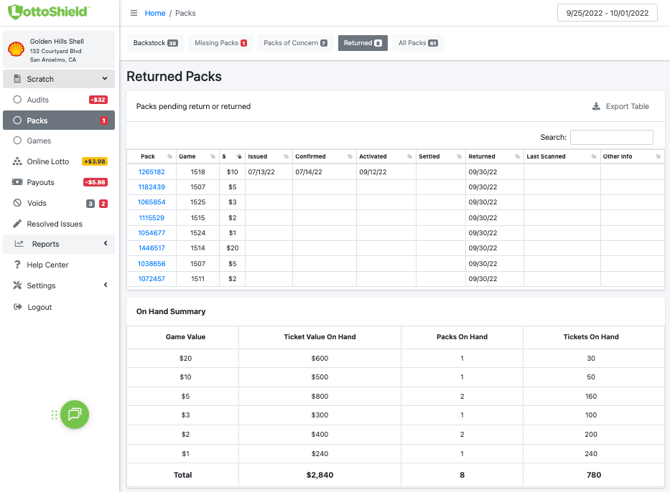Screen dimensions: 670x492
Task: Click the Payouts sidebar item
Action: [43, 182]
